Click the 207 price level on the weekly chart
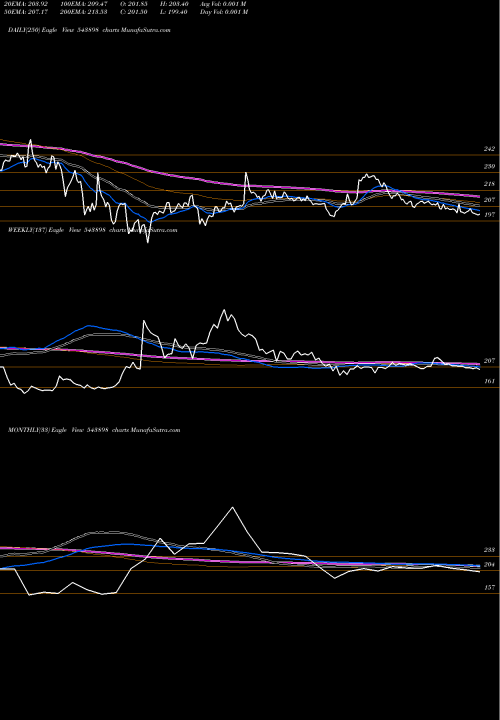Image resolution: width=500 pixels, height=720 pixels. tap(489, 361)
